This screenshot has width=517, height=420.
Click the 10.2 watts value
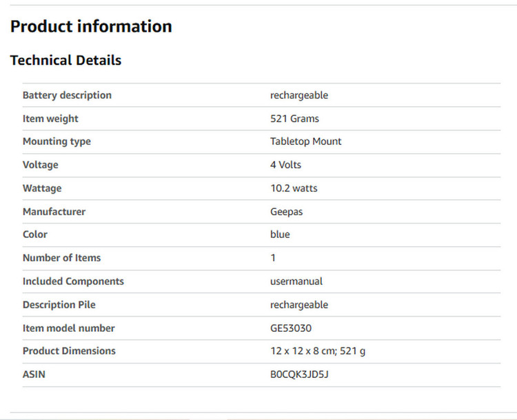click(294, 188)
